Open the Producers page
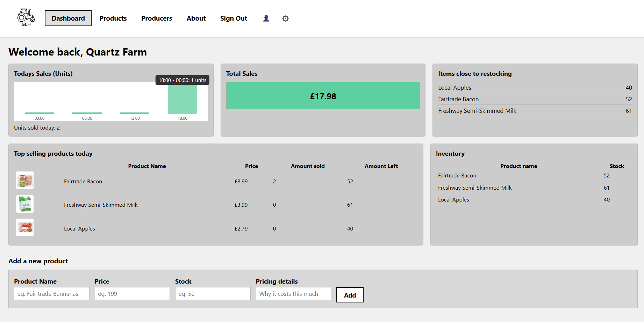 point(157,18)
